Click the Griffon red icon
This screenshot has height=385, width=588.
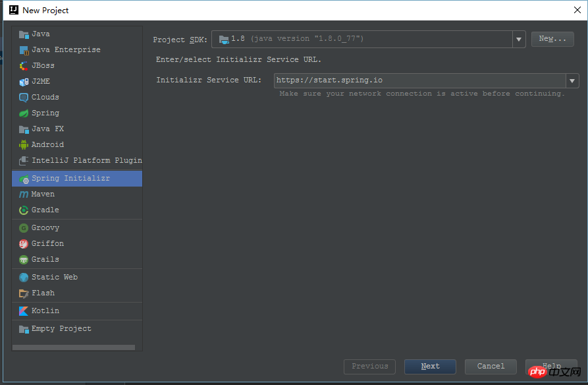click(x=24, y=244)
